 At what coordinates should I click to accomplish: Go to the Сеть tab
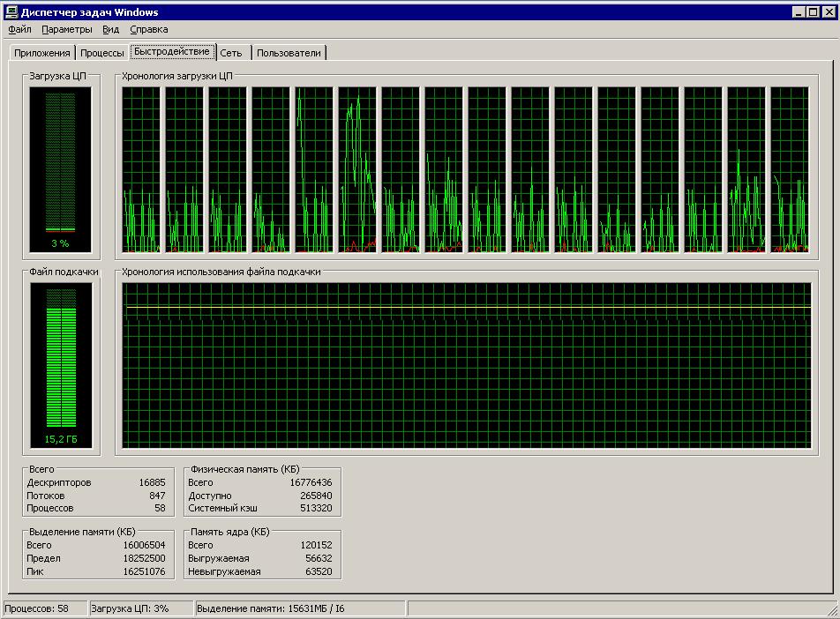point(231,53)
